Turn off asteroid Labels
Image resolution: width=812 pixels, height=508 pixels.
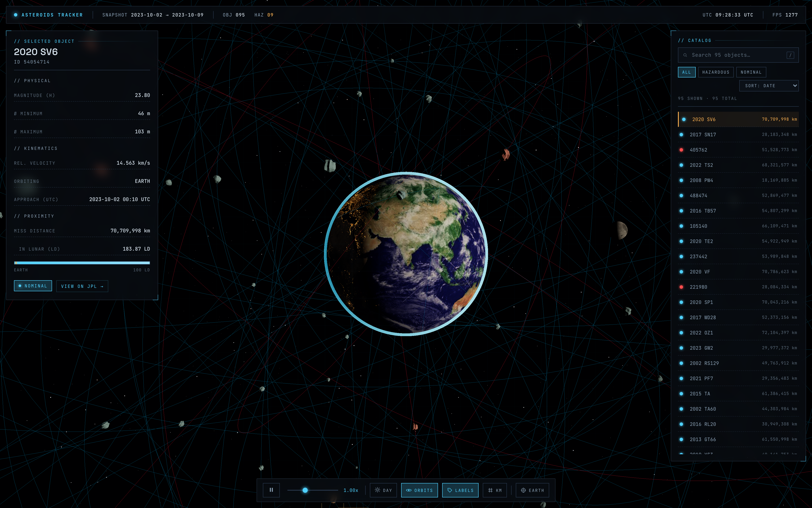click(x=460, y=490)
